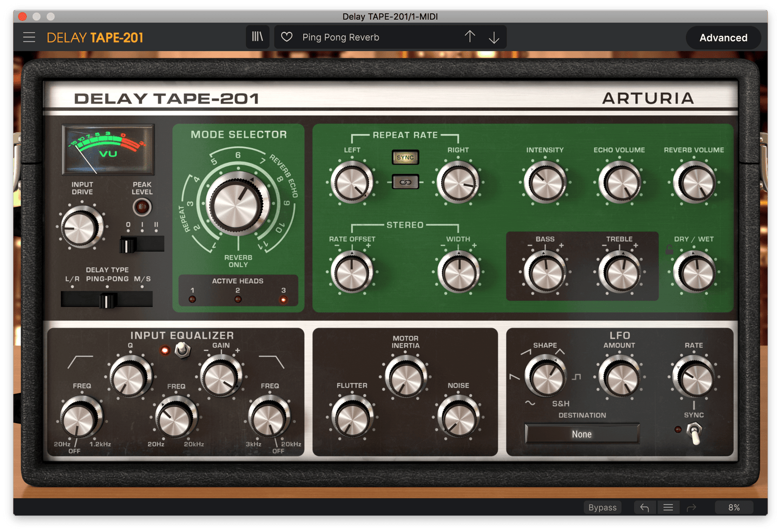This screenshot has height=532, width=781.
Task: Flip the Input Equalizer on/off switch
Action: [183, 349]
